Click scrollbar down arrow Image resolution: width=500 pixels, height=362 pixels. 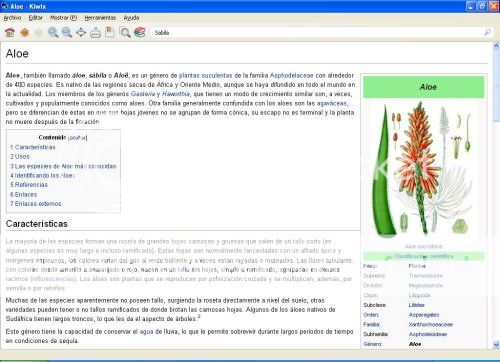[x=496, y=345]
